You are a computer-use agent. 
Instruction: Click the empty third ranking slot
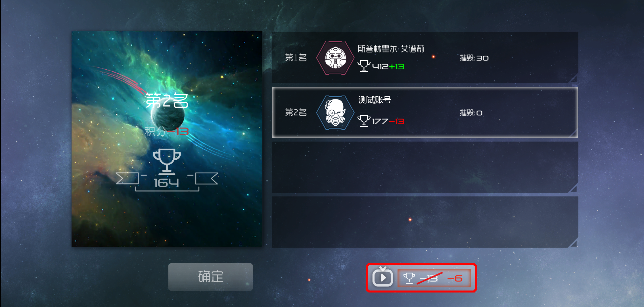pos(425,167)
